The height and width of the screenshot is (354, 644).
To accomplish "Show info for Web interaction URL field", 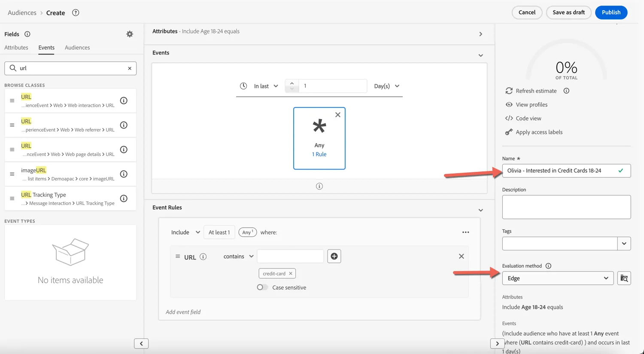I will 124,101.
